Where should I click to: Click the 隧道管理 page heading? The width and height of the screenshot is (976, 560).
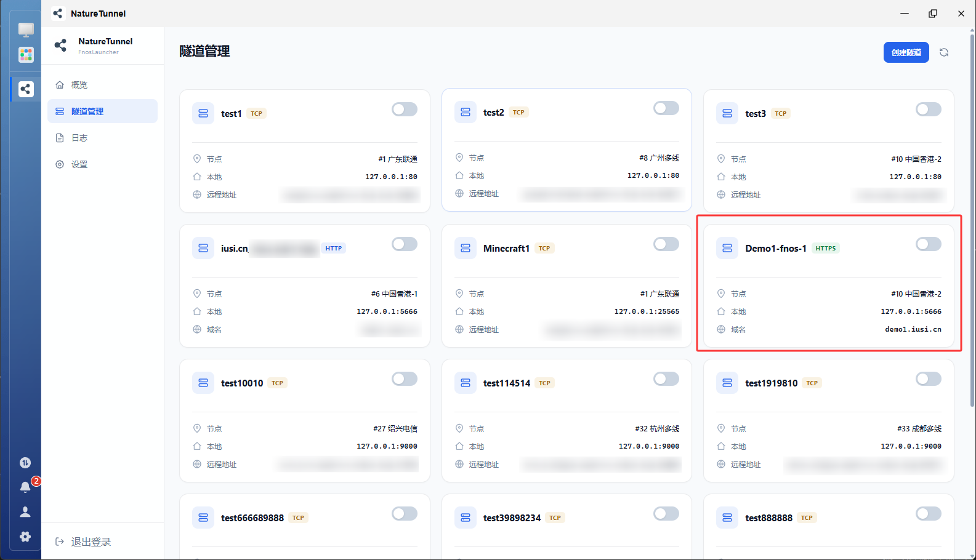204,51
